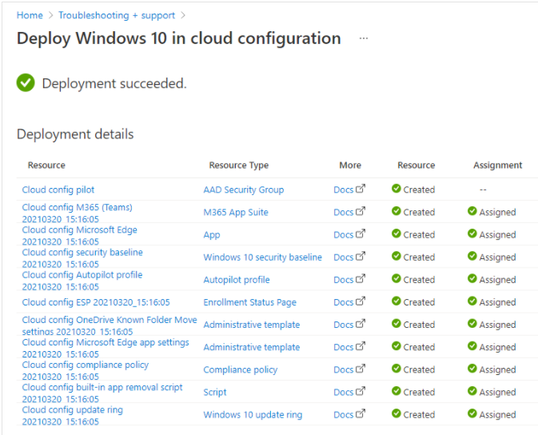The image size is (538, 435).
Task: Click the Assigned status icon for Compliance policy row
Action: tap(472, 368)
